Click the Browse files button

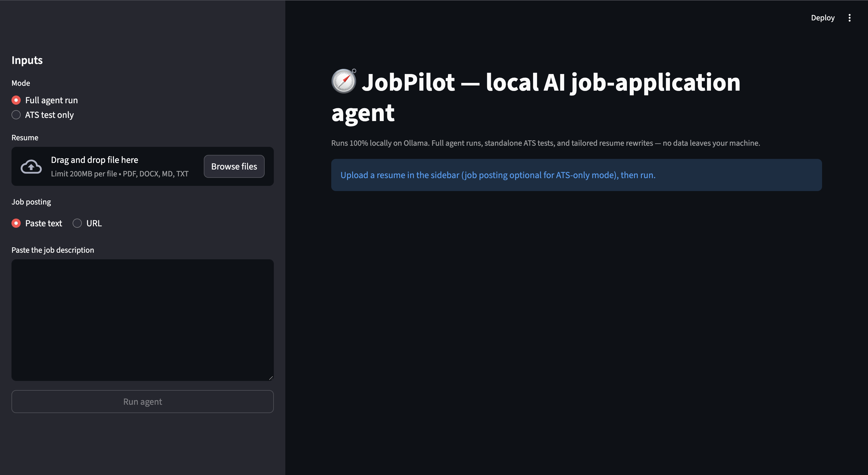[x=234, y=166]
